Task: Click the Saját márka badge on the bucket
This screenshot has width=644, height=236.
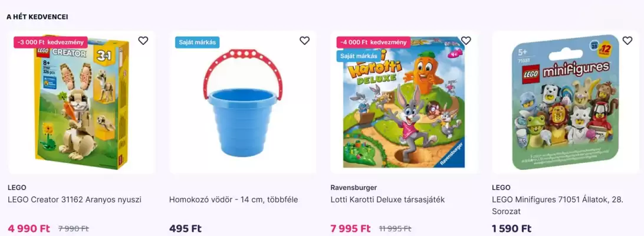Action: 197,42
